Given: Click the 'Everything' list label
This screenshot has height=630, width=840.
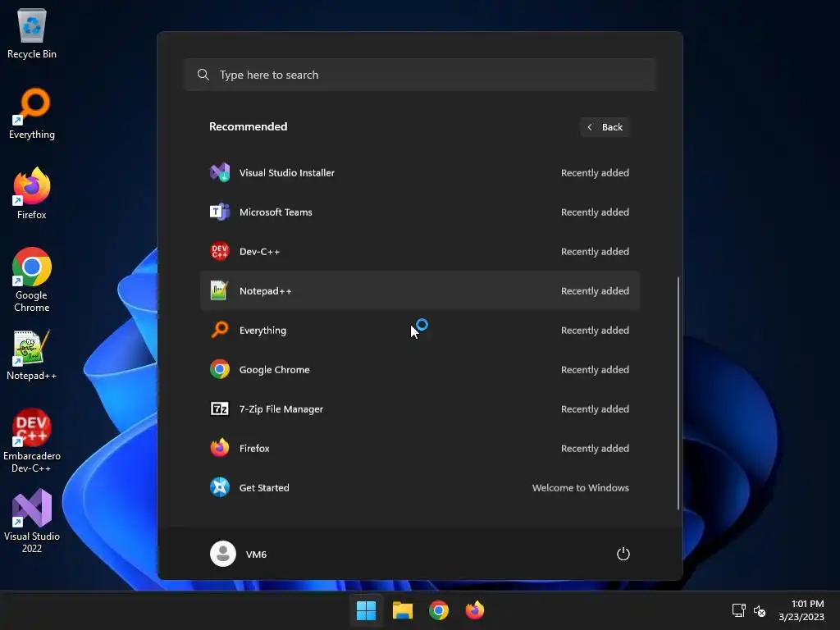Looking at the screenshot, I should point(262,331).
